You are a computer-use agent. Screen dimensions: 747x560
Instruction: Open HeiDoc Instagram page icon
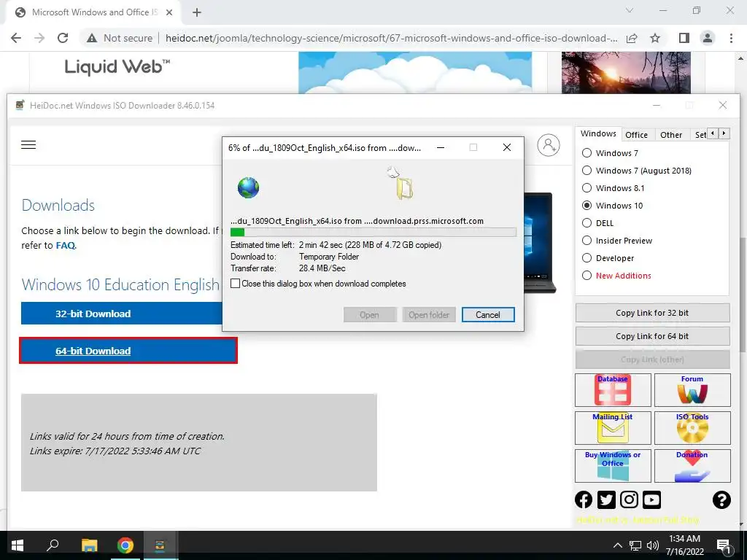point(629,499)
